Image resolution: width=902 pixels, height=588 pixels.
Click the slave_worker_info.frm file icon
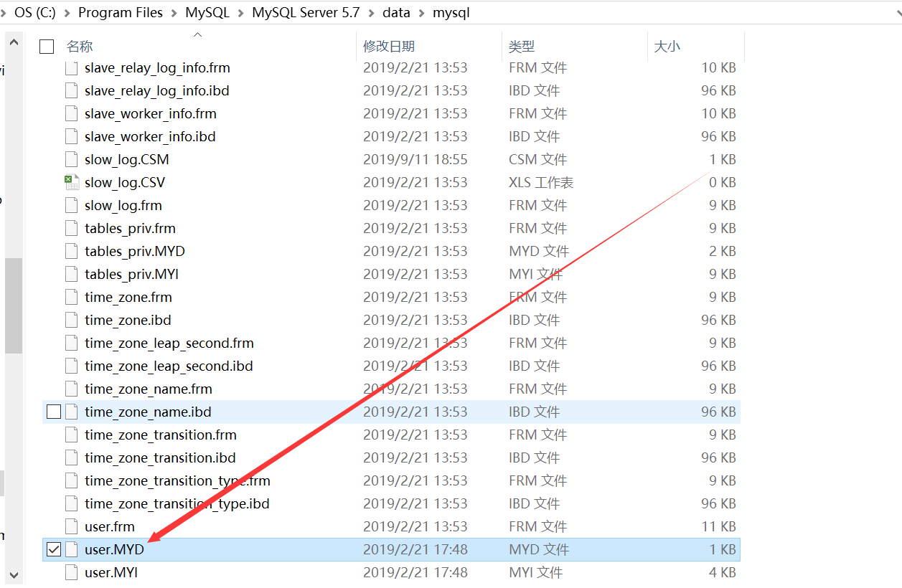tap(71, 114)
